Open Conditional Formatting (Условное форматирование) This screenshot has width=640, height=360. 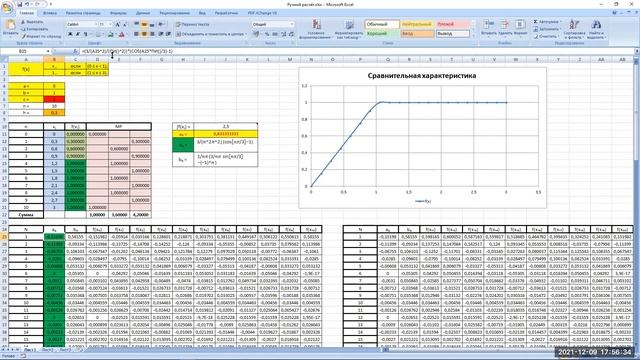[x=316, y=29]
